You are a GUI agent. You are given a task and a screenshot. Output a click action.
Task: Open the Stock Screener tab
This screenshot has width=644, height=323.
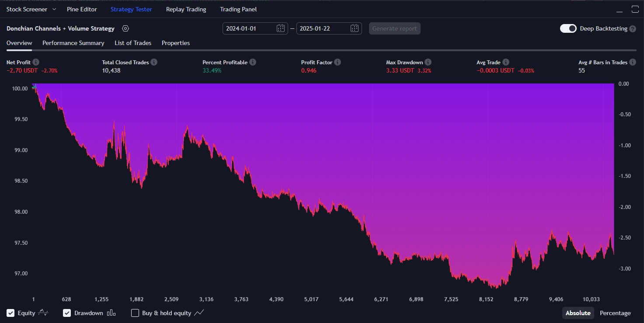(x=27, y=9)
